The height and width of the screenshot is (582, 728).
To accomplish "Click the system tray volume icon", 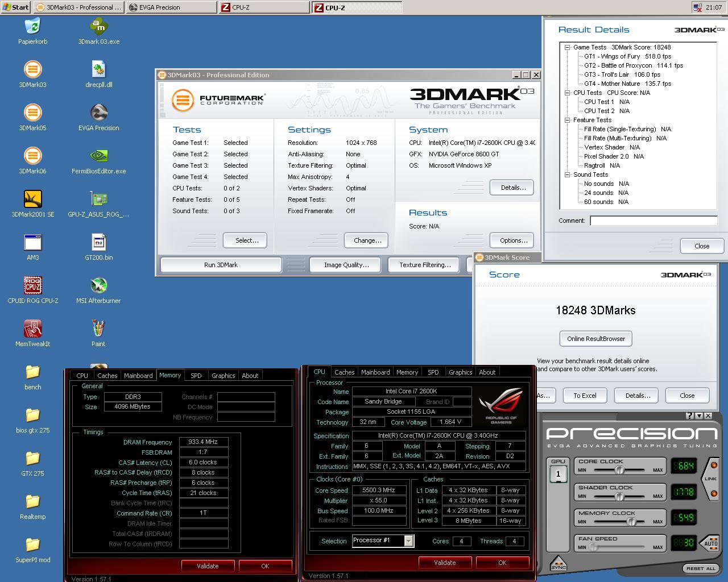I will tap(697, 7).
